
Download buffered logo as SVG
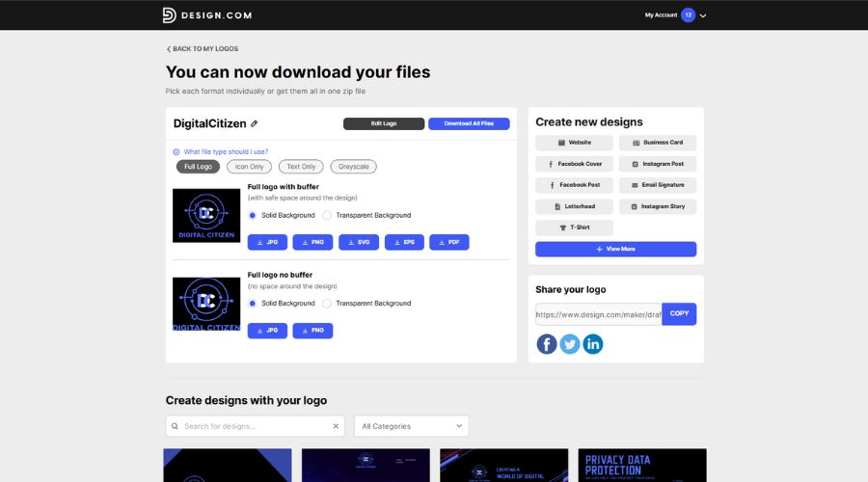(359, 242)
